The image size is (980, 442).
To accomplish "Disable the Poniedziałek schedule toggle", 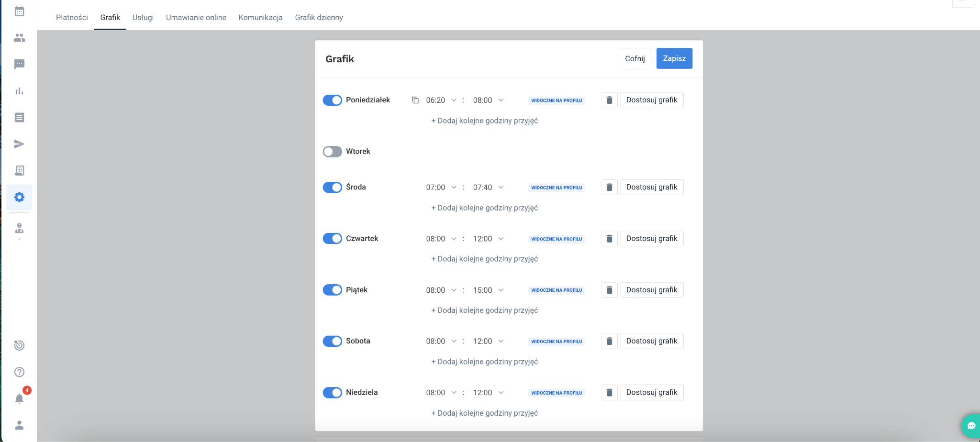I will click(x=332, y=100).
